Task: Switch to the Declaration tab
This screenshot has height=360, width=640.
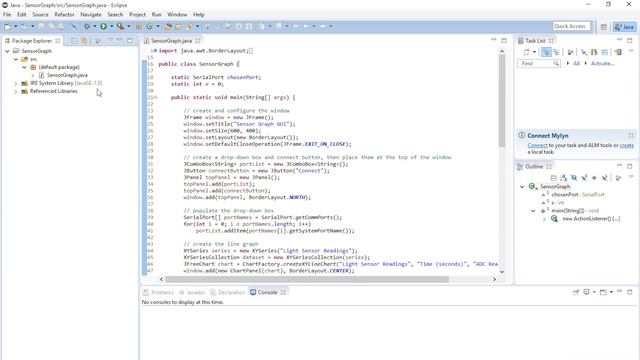Action: tap(227, 292)
